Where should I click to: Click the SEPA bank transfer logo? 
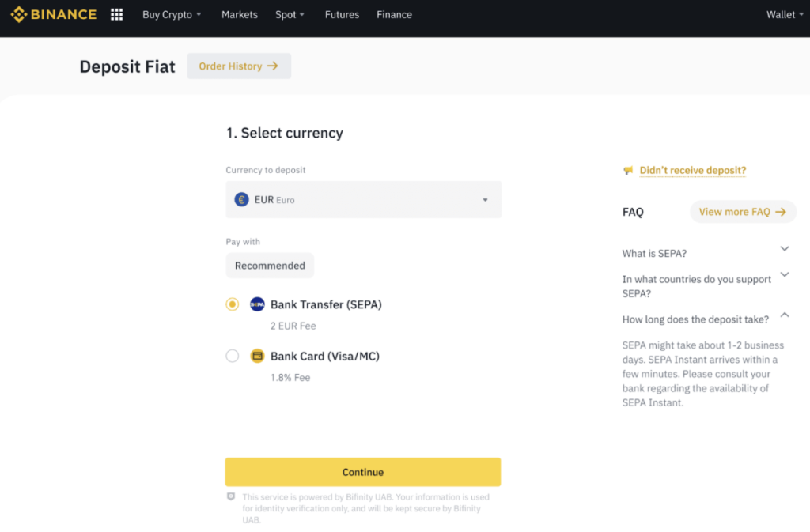pyautogui.click(x=257, y=304)
